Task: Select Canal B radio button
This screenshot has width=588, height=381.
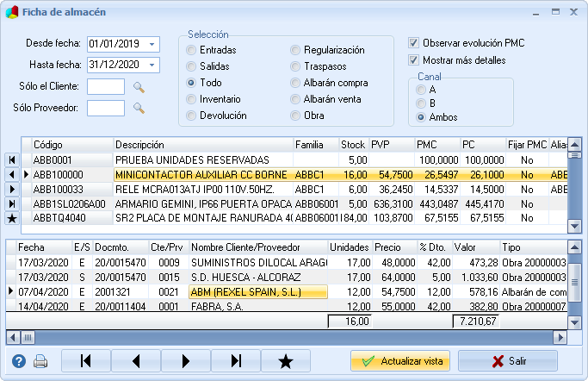Action: click(421, 103)
